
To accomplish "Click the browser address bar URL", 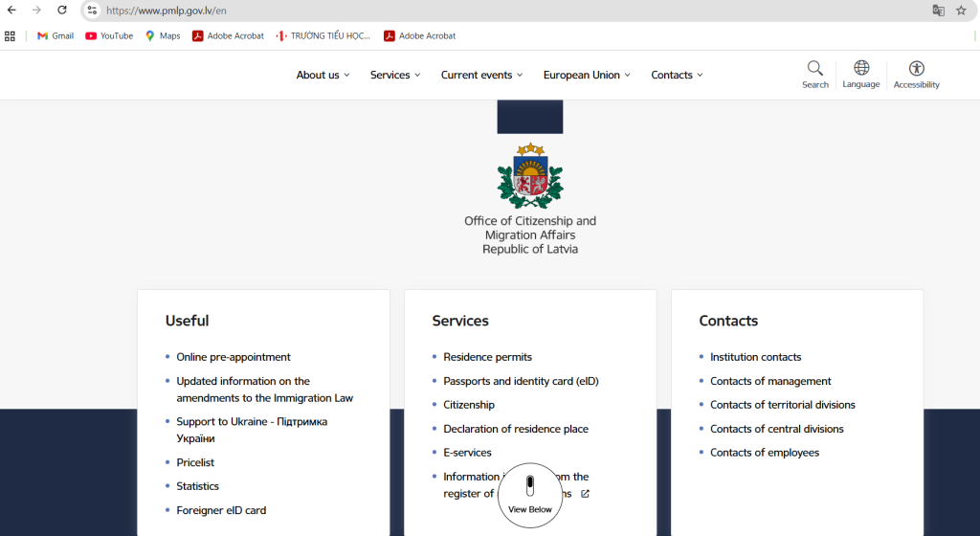I will click(167, 11).
